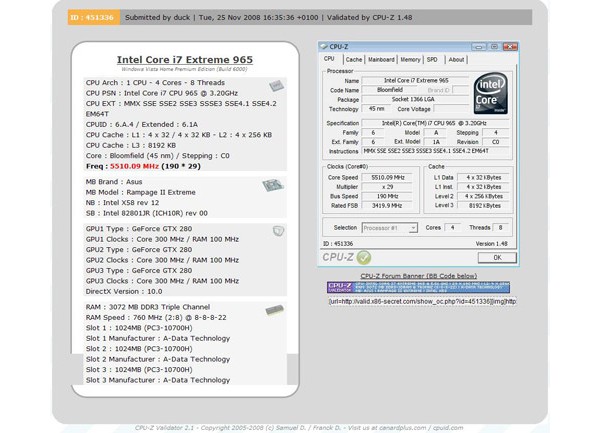Minimize the CPU-Z window
600x433 pixels.
tap(479, 47)
